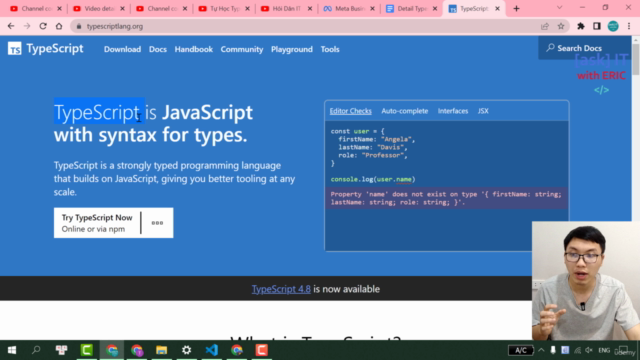This screenshot has width=640, height=360.
Task: Expand the tab search dropdown
Action: click(559, 8)
